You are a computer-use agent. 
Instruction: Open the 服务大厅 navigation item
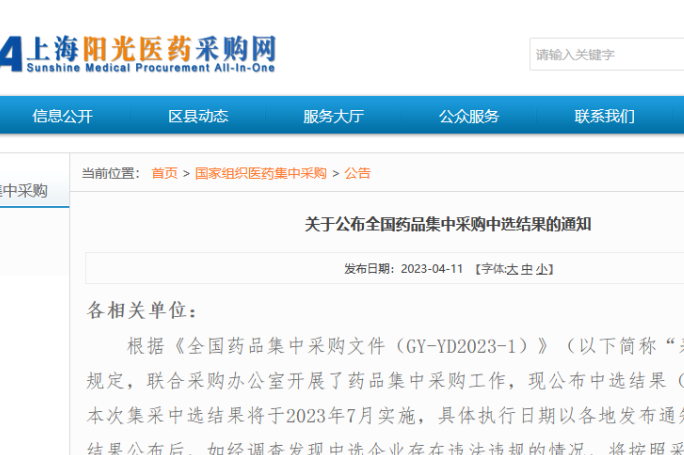pos(333,116)
